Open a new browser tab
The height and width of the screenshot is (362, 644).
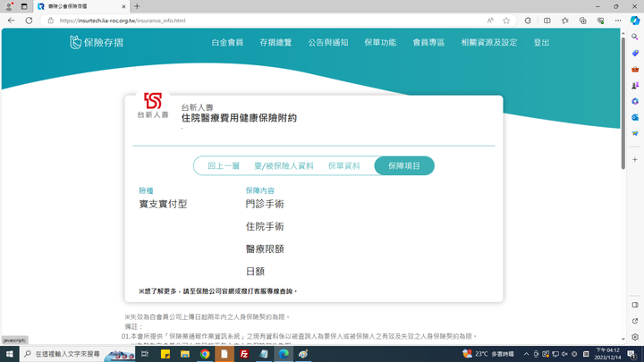coord(137,6)
